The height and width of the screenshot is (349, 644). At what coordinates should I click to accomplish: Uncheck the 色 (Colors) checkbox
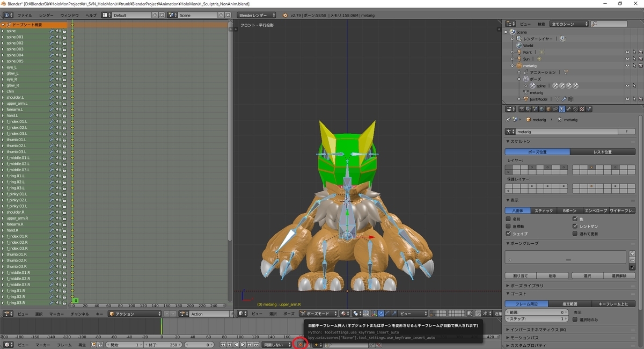[575, 219]
